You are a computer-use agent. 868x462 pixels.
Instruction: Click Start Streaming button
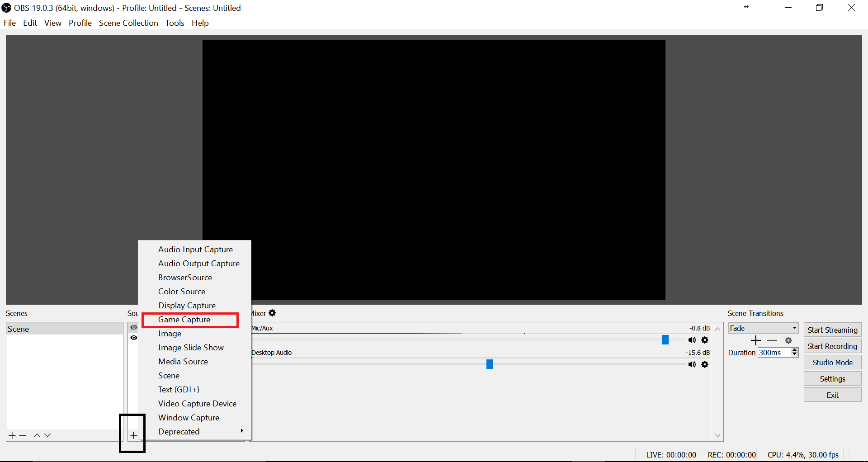[x=832, y=330]
